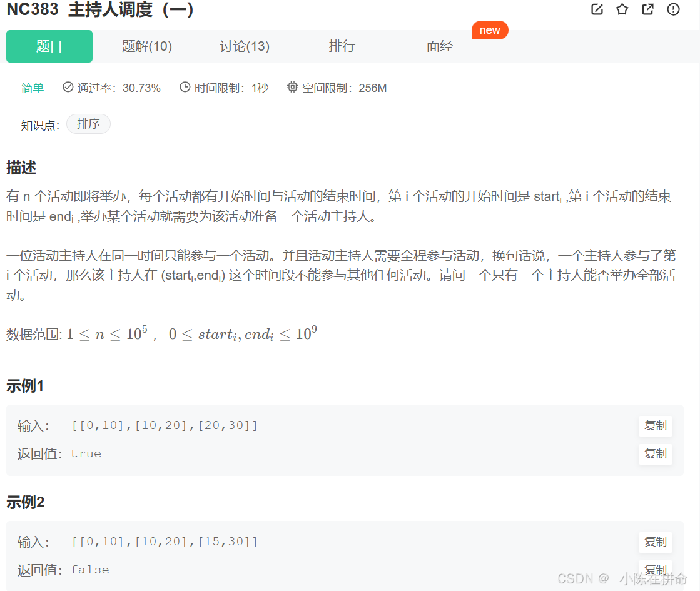The width and height of the screenshot is (700, 591).
Task: Click the 数据范围 formula line
Action: [161, 334]
